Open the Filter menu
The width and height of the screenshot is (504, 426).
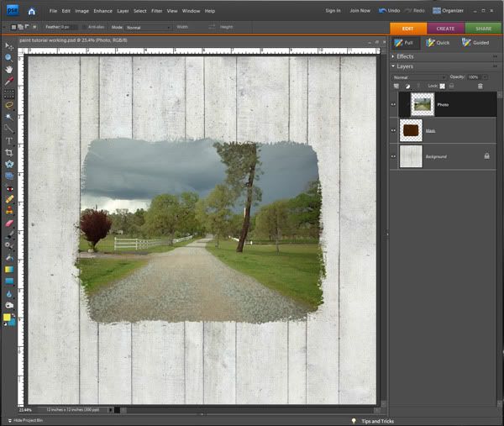156,11
